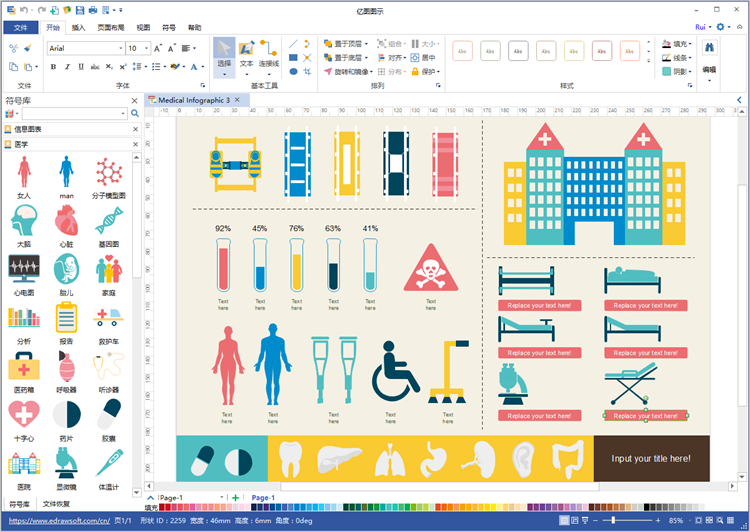Viewport: 750px width, 532px height.
Task: Click the print icon in quick access toolbar
Action: (93, 10)
